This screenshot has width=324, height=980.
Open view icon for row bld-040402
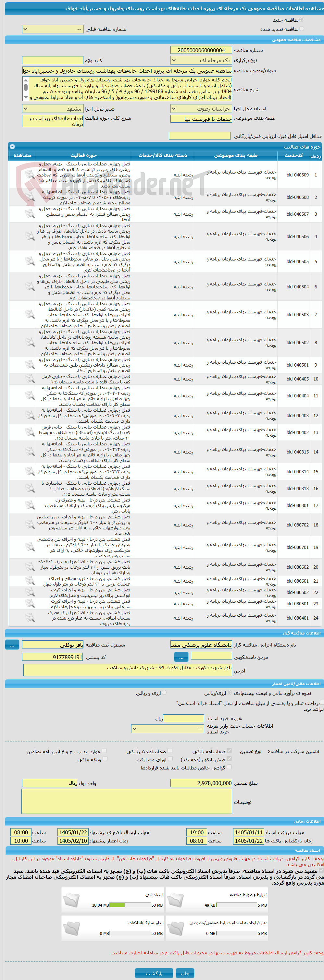pos(30,432)
